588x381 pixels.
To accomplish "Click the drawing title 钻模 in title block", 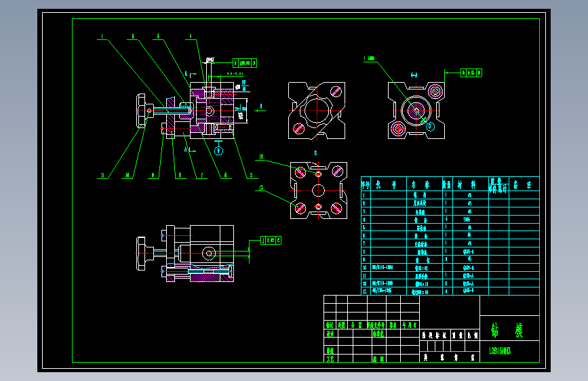I will [507, 330].
